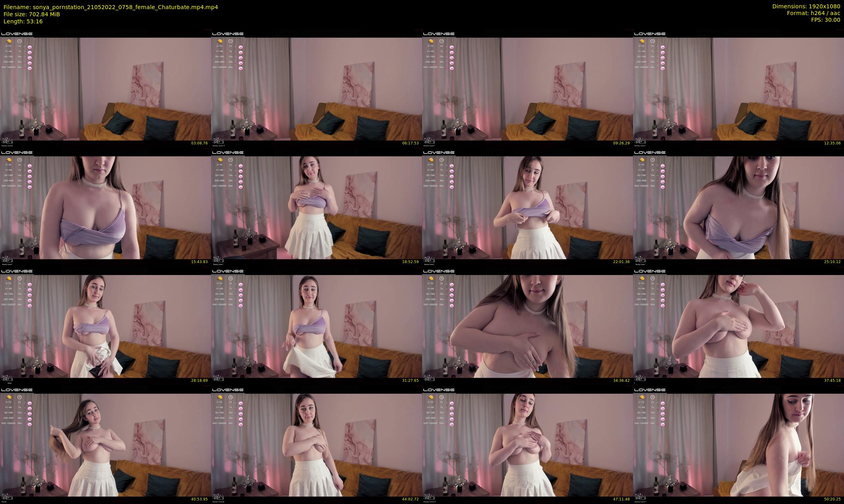This screenshot has width=844, height=504.
Task: Click the FPS 30.00 label
Action: pyautogui.click(x=825, y=20)
